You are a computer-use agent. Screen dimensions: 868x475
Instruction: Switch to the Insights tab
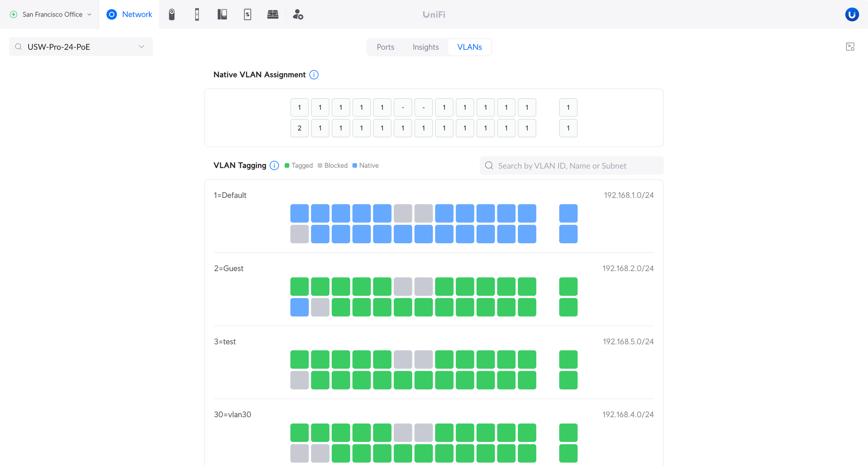click(x=425, y=47)
